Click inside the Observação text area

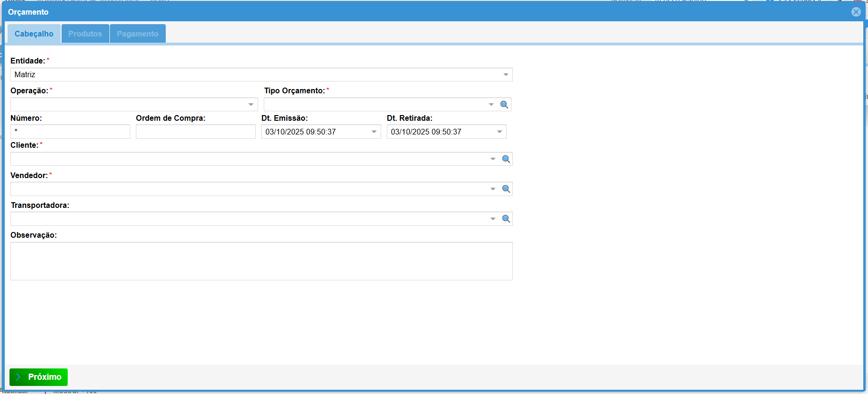point(261,261)
